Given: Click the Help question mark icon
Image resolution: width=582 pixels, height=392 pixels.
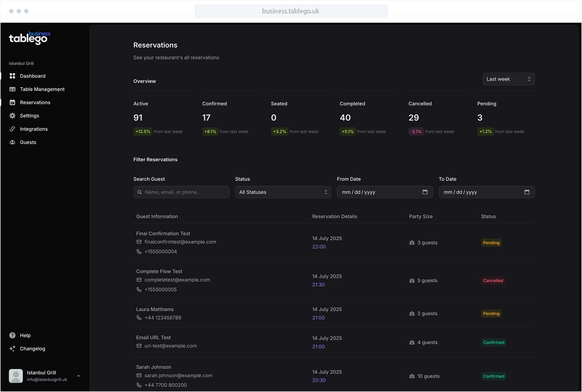Looking at the screenshot, I should (13, 335).
